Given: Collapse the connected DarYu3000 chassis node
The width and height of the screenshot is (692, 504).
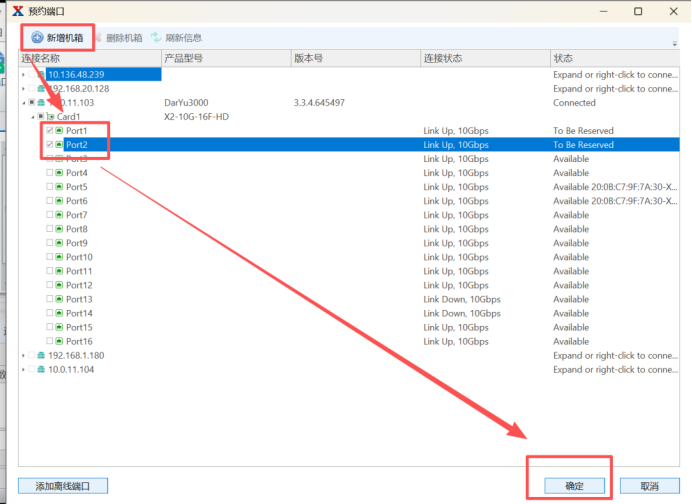Looking at the screenshot, I should [23, 103].
